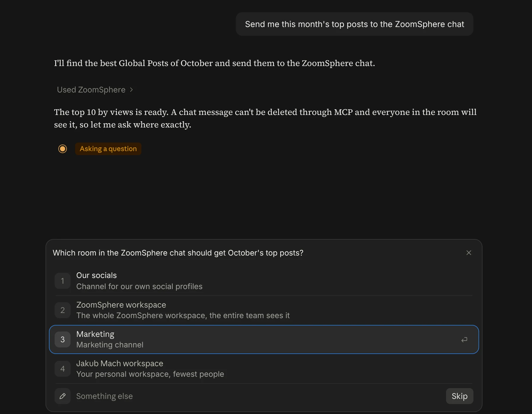Select the Our socials option
Image resolution: width=532 pixels, height=414 pixels.
coord(264,281)
